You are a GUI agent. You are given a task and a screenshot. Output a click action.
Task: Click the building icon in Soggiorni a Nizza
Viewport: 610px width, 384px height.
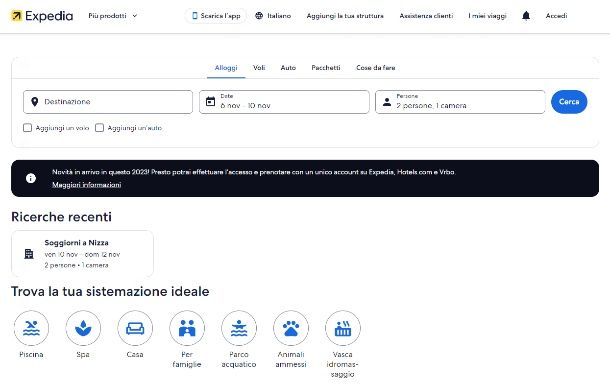tap(29, 254)
